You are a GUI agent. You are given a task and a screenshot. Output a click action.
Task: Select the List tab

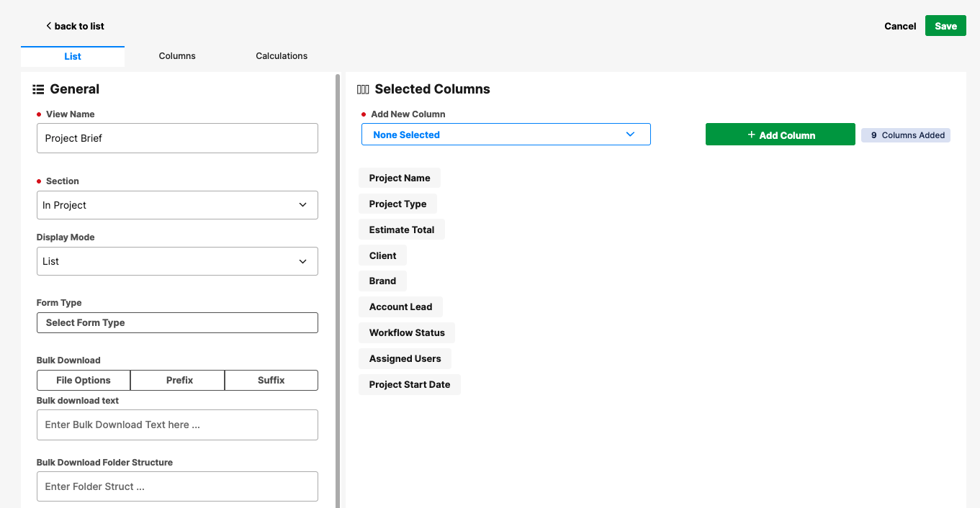73,57
